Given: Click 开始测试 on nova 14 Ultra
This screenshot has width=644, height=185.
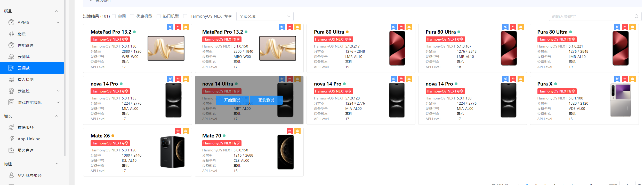Looking at the screenshot, I should click(232, 100).
